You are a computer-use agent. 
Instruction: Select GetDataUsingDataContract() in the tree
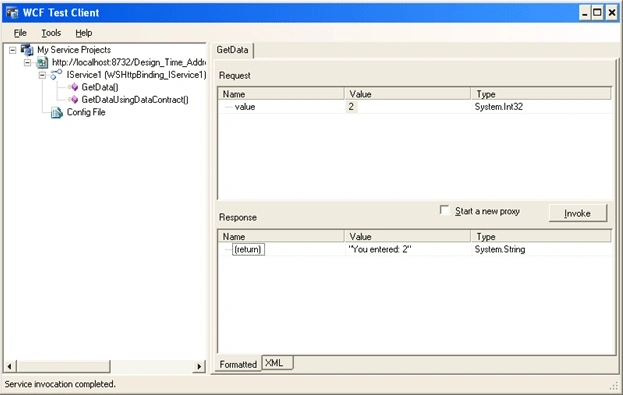[135, 100]
